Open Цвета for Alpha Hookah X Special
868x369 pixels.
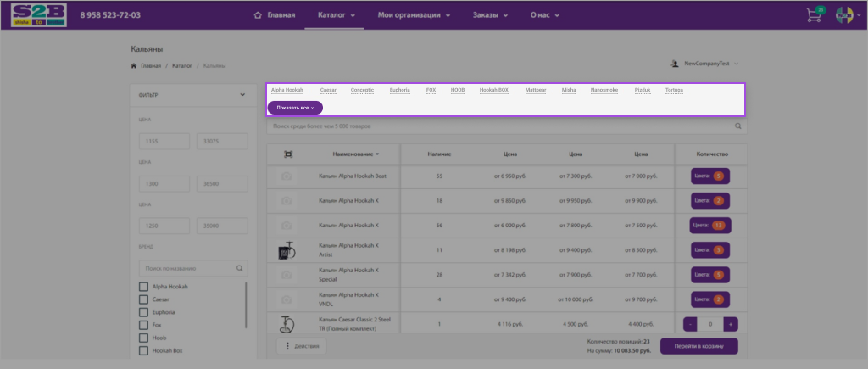(x=710, y=275)
